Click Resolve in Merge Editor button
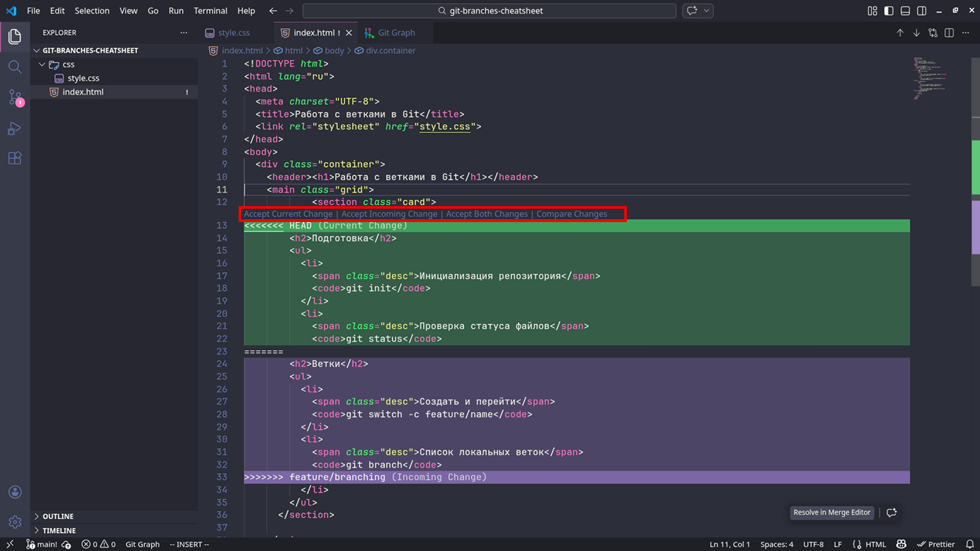The width and height of the screenshot is (980, 551). (831, 512)
